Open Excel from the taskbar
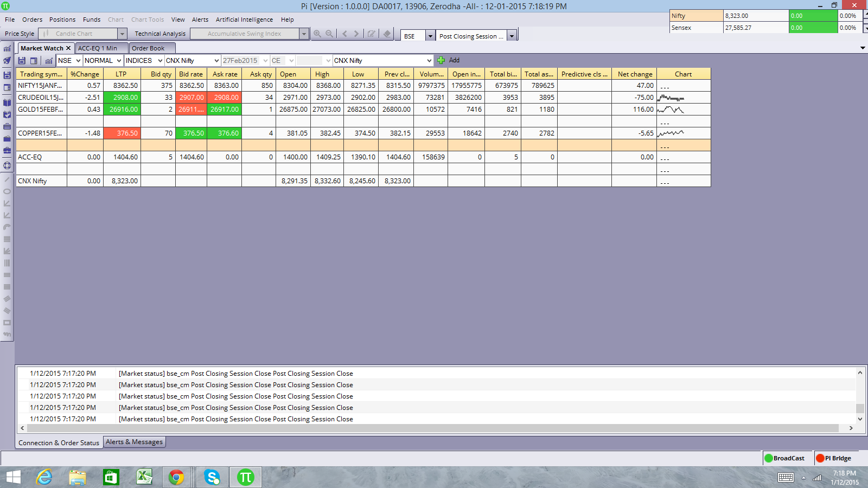This screenshot has width=868, height=488. tap(144, 477)
